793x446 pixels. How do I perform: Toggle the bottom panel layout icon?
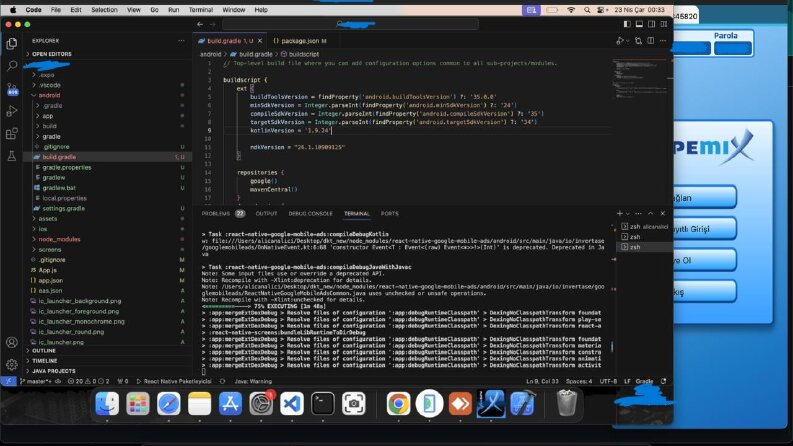tap(639, 24)
